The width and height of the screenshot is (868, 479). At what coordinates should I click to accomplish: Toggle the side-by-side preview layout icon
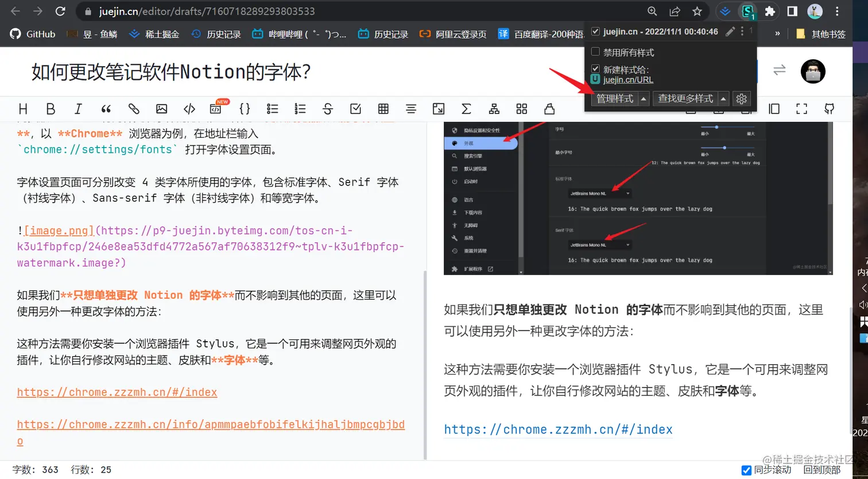(774, 109)
